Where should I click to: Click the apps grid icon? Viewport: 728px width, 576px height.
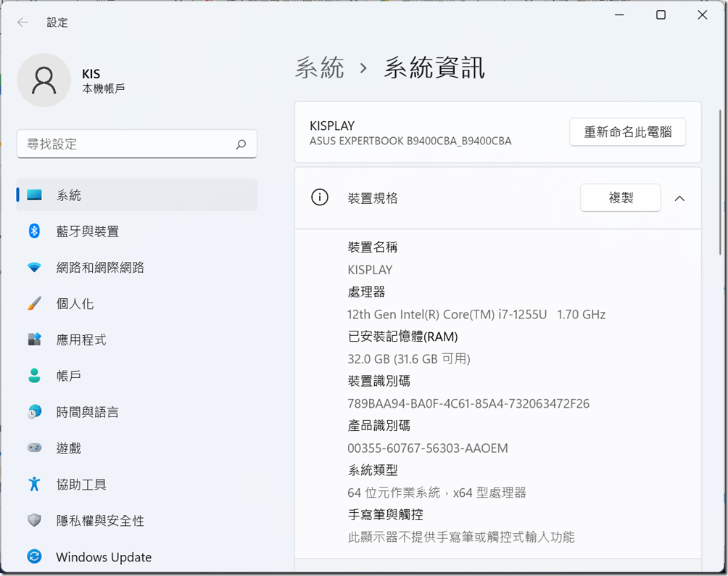[x=34, y=340]
